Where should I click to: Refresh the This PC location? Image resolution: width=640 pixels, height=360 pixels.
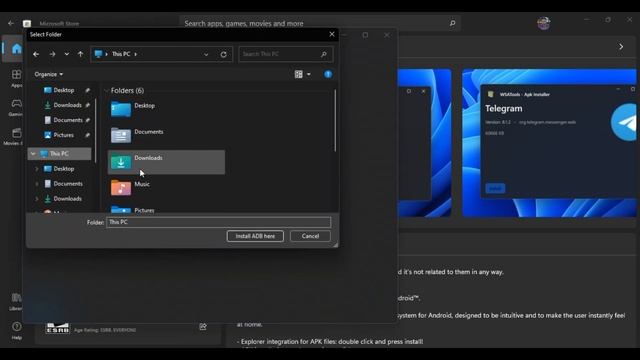(x=224, y=54)
